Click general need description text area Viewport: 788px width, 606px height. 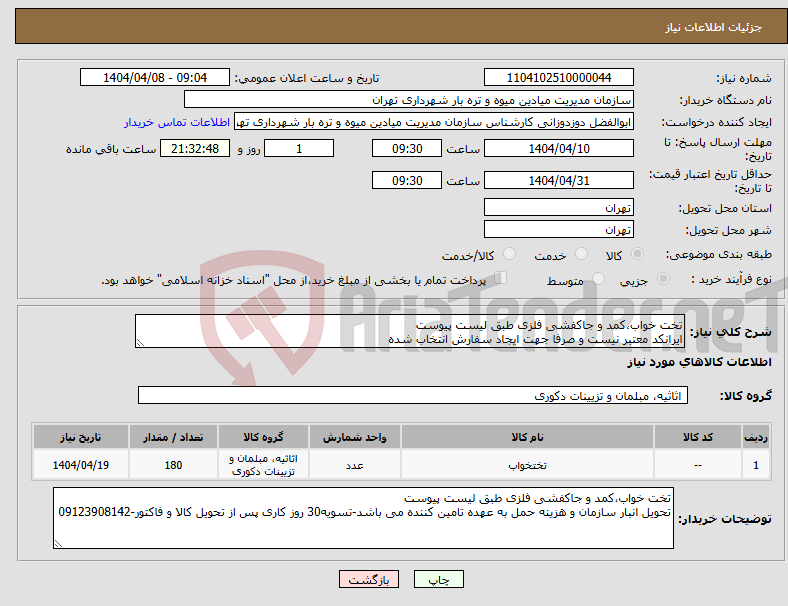coord(410,331)
